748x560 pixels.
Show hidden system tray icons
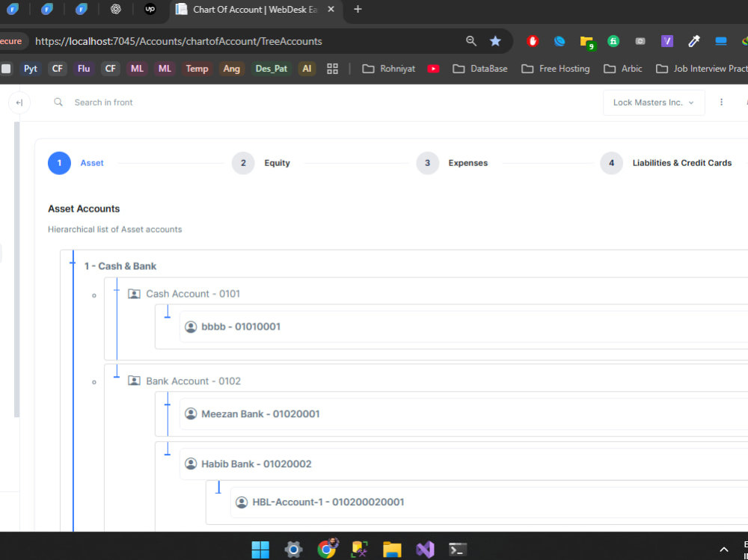[x=723, y=550]
